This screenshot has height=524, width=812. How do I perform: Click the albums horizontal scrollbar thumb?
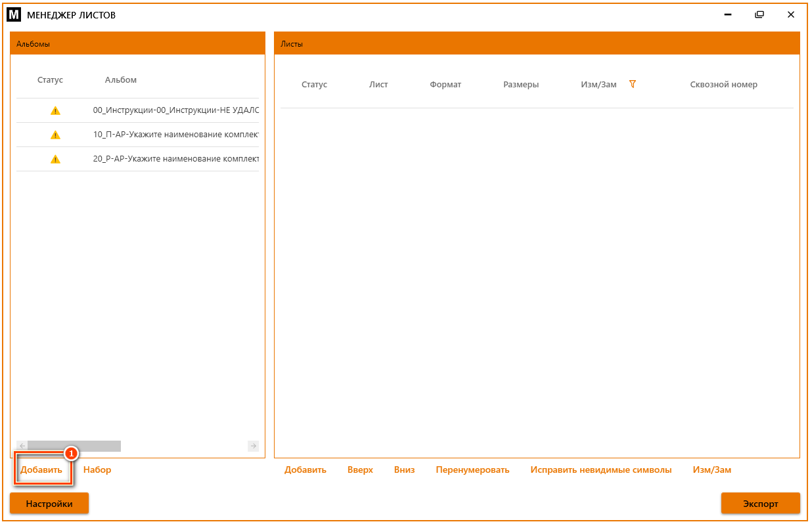click(x=74, y=446)
